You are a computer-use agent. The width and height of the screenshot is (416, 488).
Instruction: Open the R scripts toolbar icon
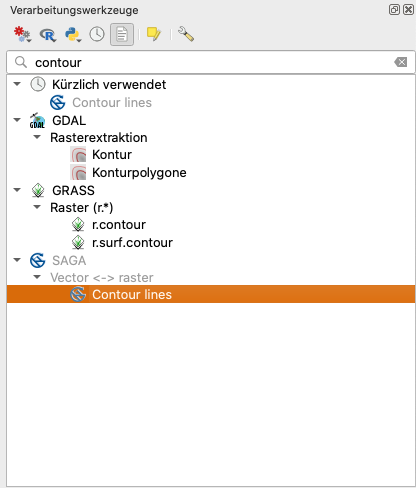point(48,35)
